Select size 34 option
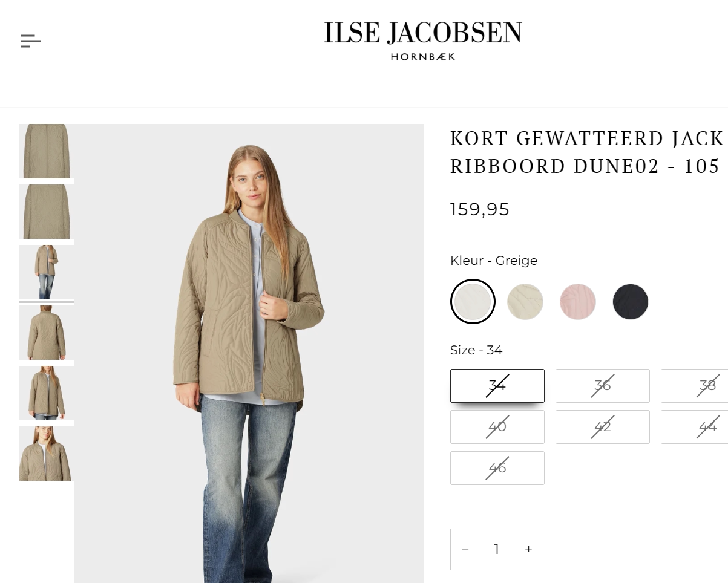 point(497,386)
